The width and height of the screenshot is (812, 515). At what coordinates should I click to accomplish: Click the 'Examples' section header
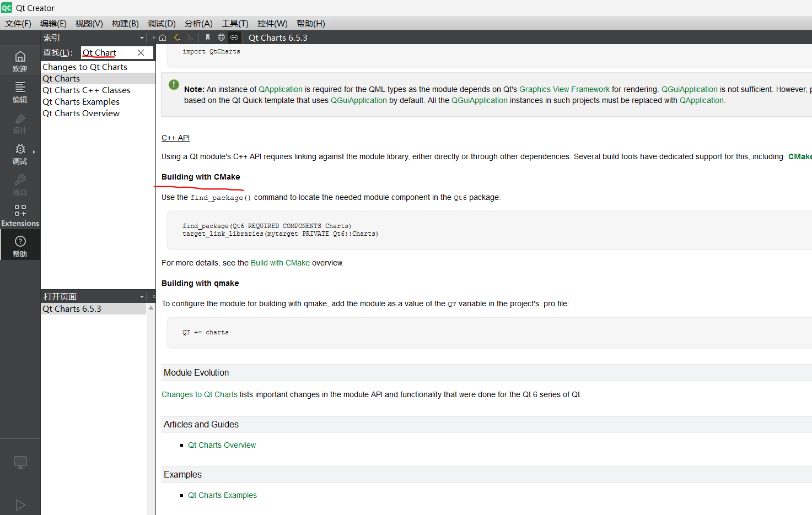(182, 475)
